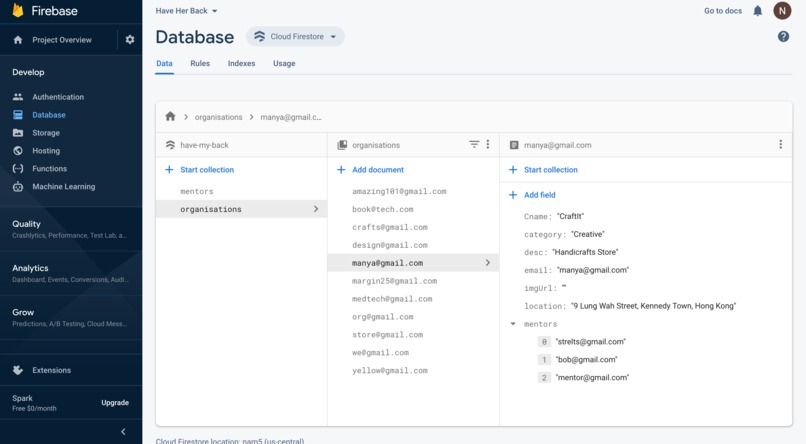806x444 pixels.
Task: Click Add document in organisations
Action: (x=378, y=170)
